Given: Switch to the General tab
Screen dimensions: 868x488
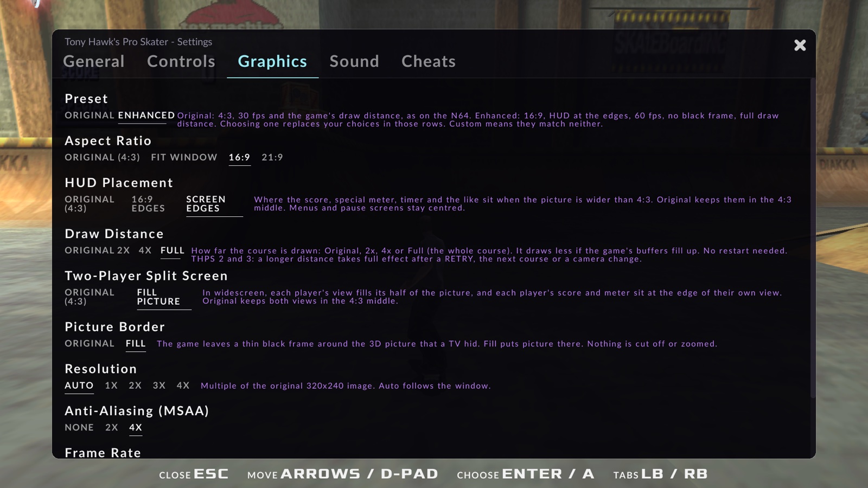Looking at the screenshot, I should (94, 61).
